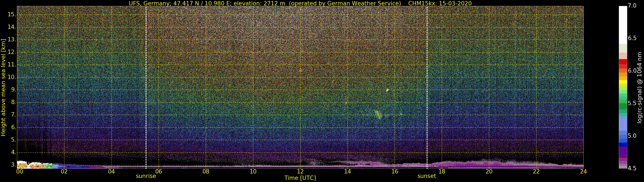The image size is (644, 182).
Task: Click the x-axis tick label '02'
Action: 64,172
